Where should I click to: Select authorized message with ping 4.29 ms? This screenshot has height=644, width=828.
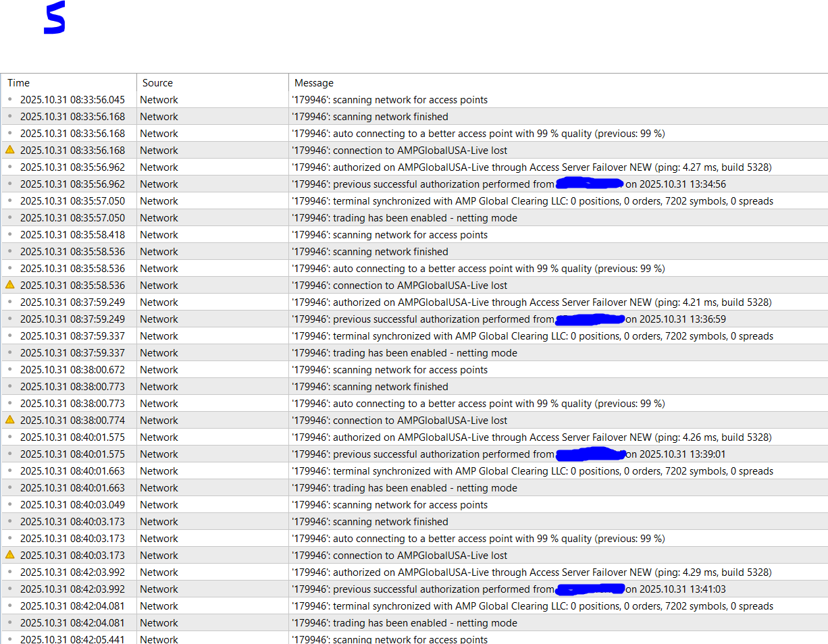click(532, 572)
